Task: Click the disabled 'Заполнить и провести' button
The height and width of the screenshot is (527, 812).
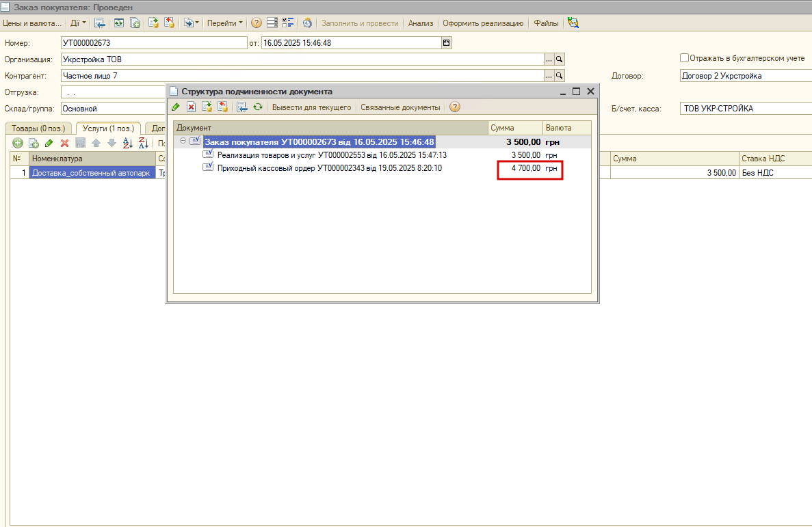Action: click(360, 23)
